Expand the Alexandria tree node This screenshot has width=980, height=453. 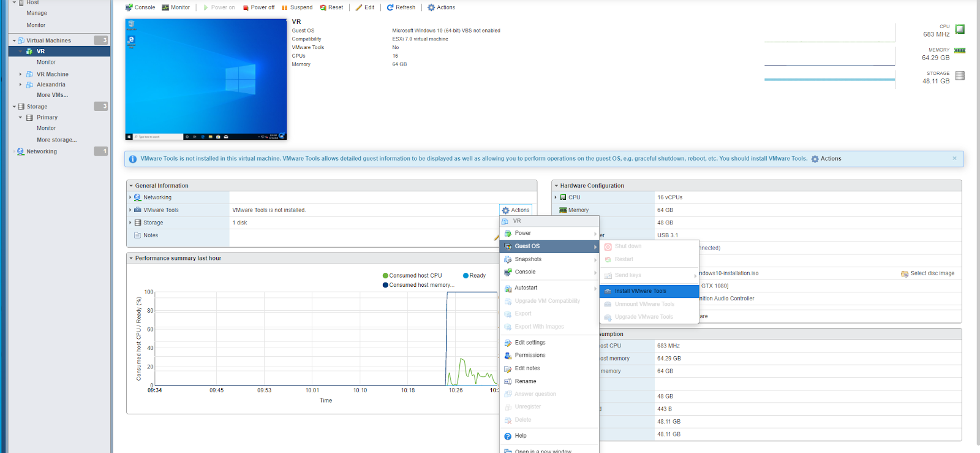pyautogui.click(x=20, y=85)
